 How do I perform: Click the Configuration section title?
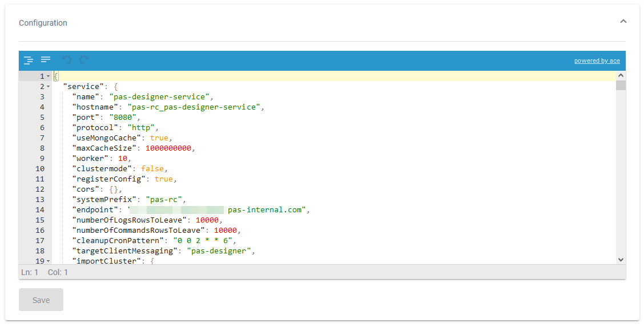43,23
